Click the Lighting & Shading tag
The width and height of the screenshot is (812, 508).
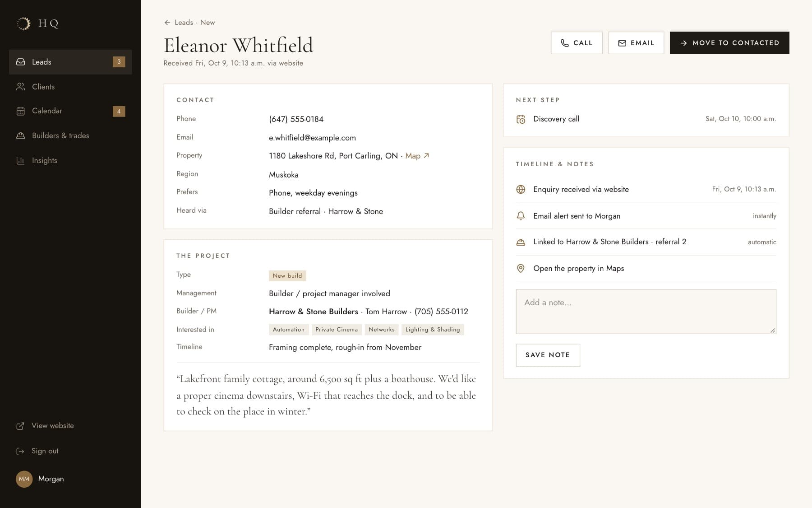(x=433, y=330)
